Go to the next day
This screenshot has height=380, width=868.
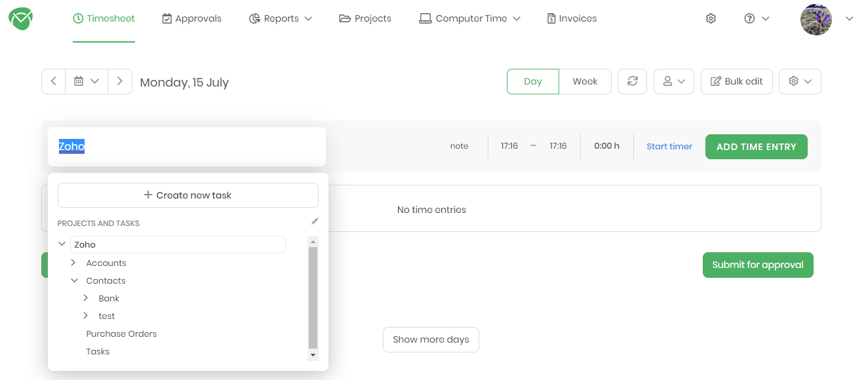120,81
